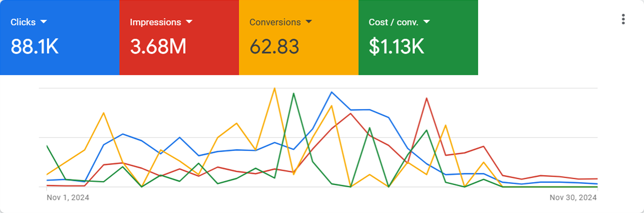Click the Conversions dropdown arrow

[x=309, y=22]
